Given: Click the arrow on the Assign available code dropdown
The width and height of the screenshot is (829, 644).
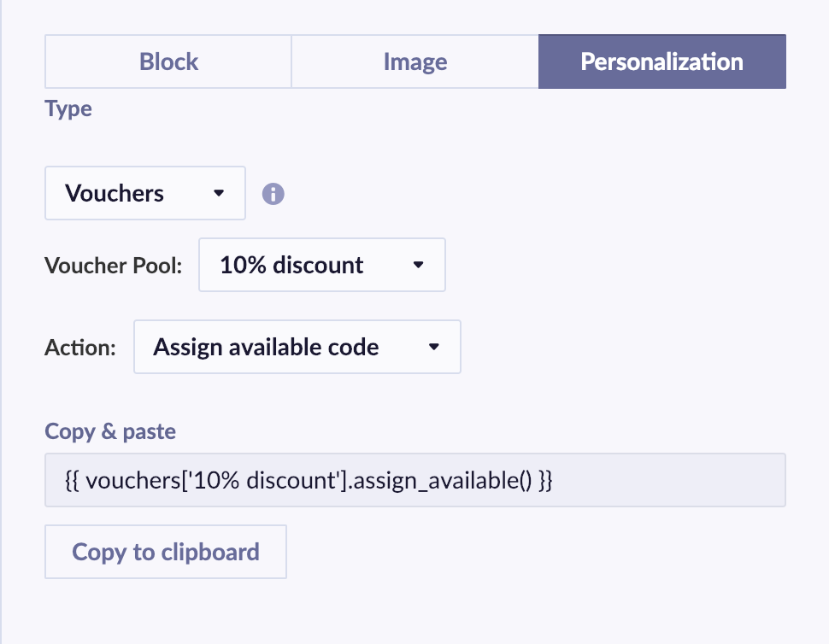Looking at the screenshot, I should [433, 348].
